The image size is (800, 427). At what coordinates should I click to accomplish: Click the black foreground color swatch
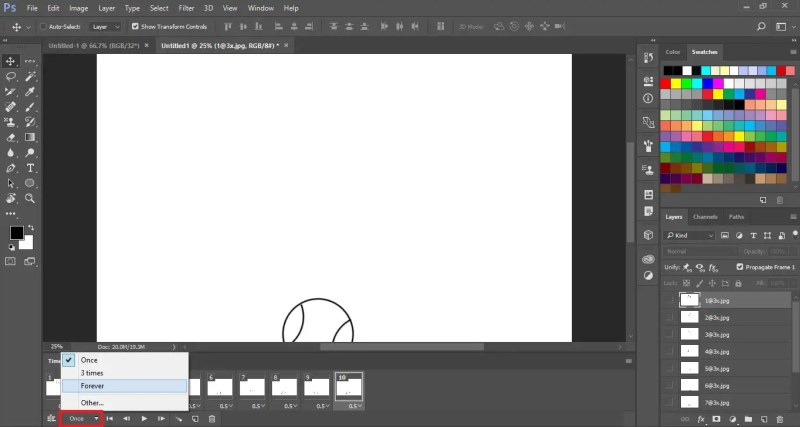tap(16, 233)
